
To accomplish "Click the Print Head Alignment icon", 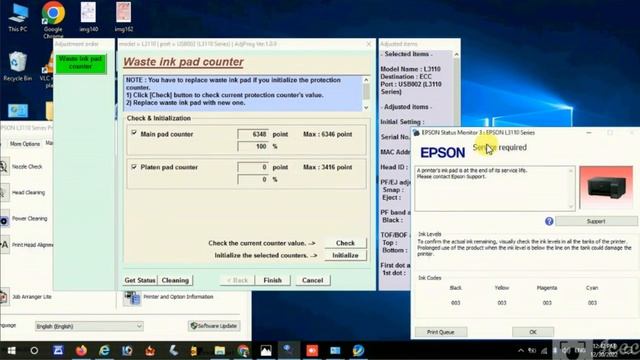I will pos(4,245).
